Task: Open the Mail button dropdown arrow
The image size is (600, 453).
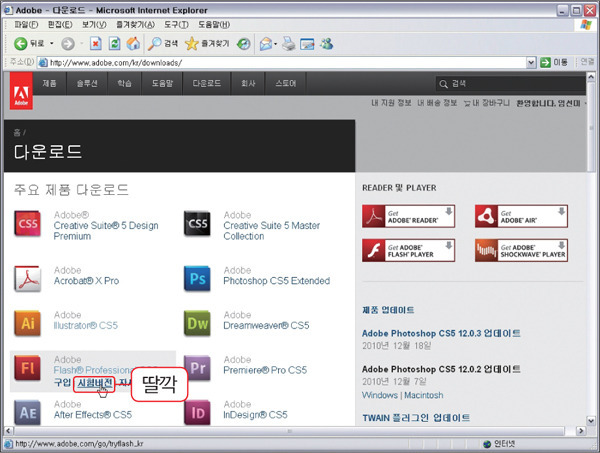Action: tap(276, 44)
